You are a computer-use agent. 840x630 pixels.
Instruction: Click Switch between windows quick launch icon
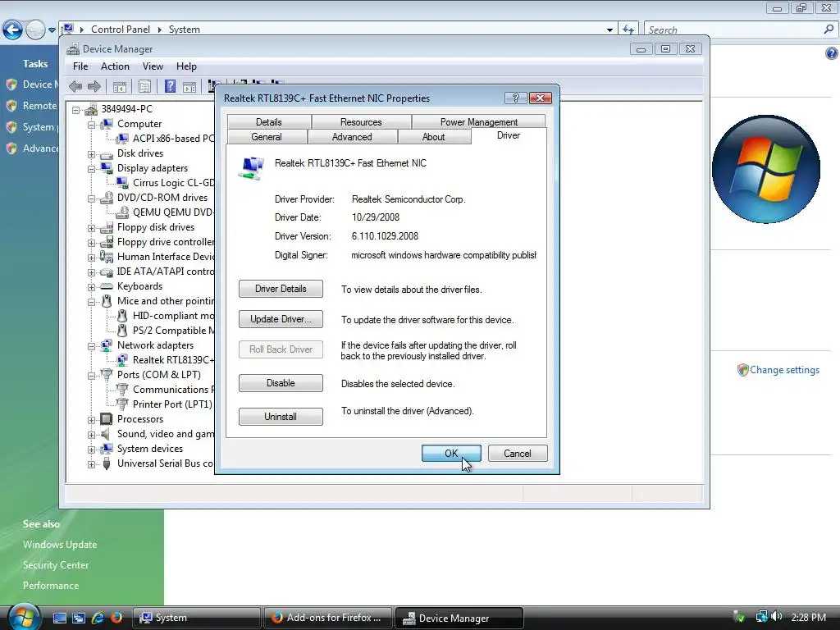coord(78,618)
